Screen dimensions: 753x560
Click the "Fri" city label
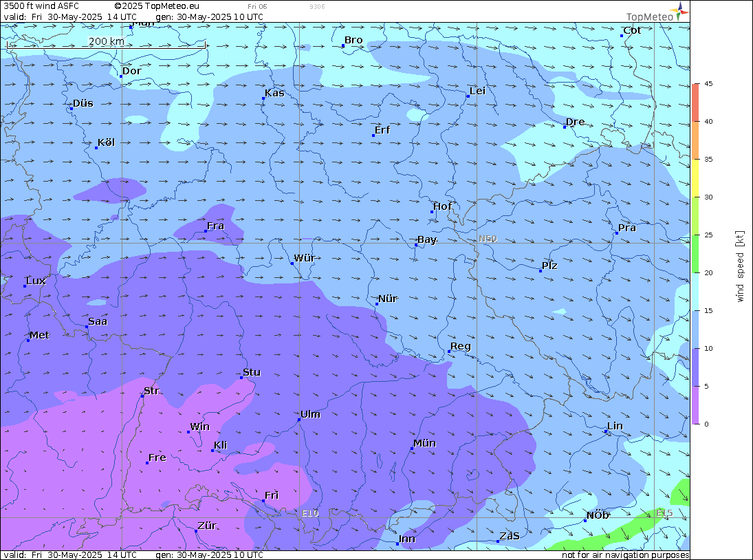pos(272,495)
